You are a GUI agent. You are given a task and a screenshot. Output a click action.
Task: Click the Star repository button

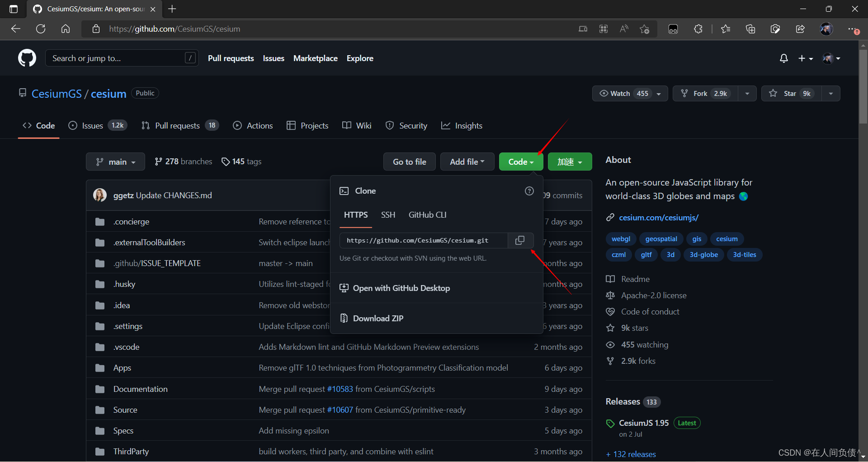click(x=791, y=93)
